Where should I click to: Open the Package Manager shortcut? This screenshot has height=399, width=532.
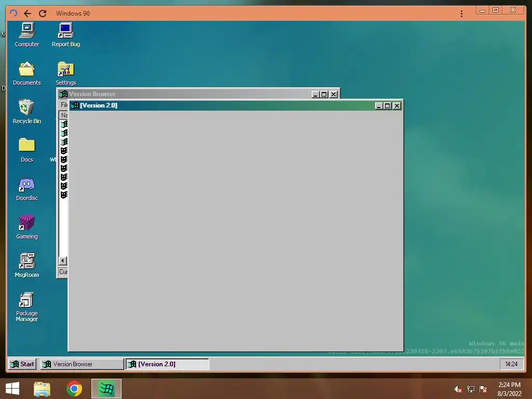[27, 307]
